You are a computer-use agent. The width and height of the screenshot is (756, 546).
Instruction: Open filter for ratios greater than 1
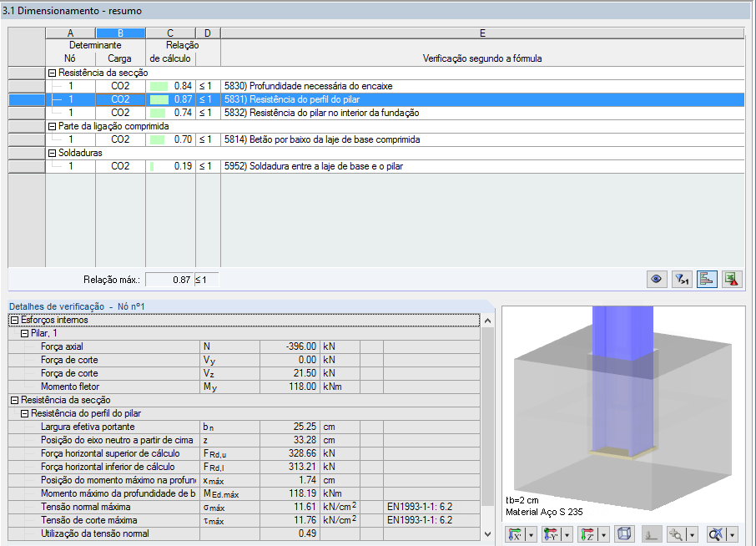(682, 279)
